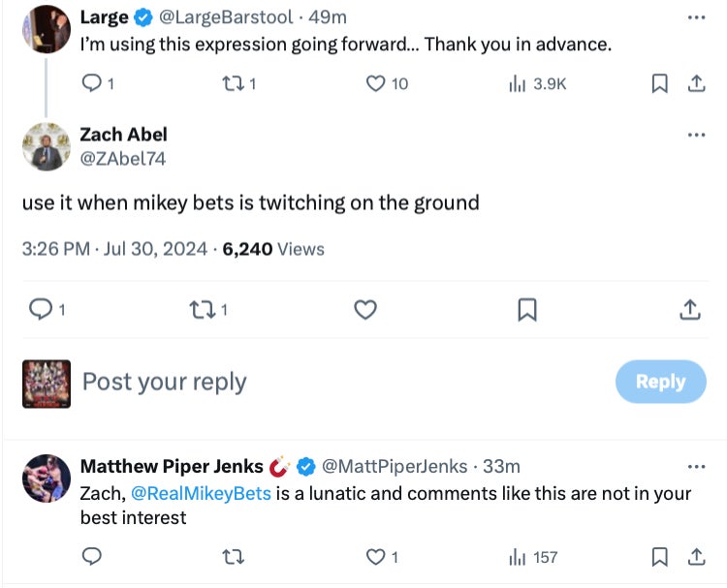Image resolution: width=727 pixels, height=588 pixels.
Task: Like Zach Abel's main tweet
Action: [x=365, y=310]
